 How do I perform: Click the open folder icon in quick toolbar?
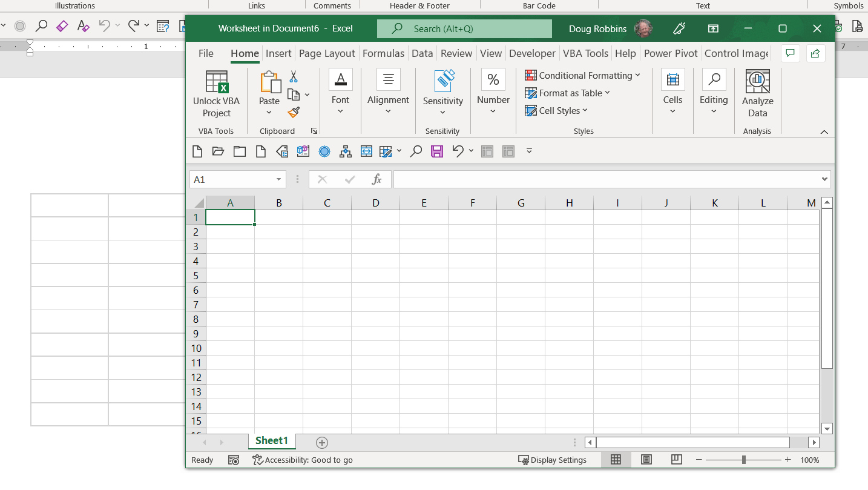[218, 151]
